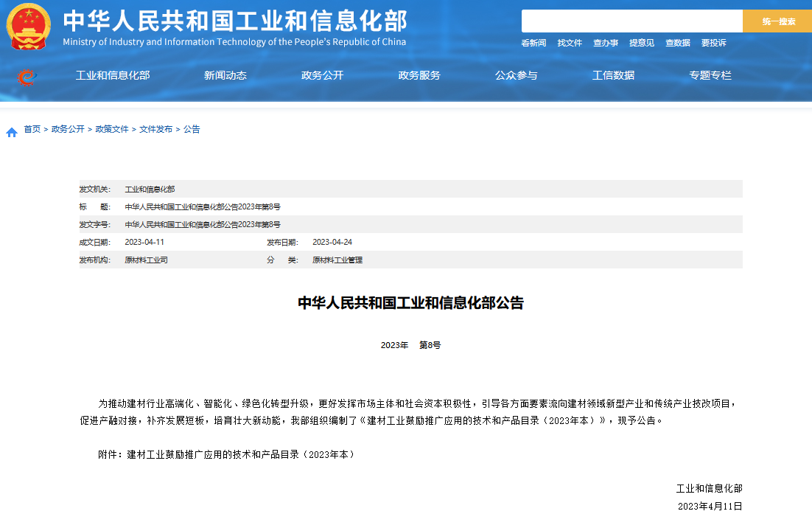Open the 政务公开 navigation menu
Viewport: 812px width, 514px height.
322,74
